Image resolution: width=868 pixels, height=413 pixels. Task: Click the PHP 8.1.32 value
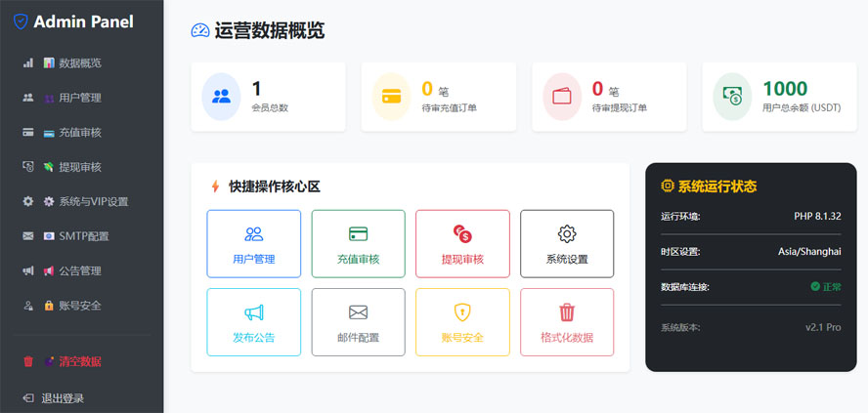click(x=817, y=216)
